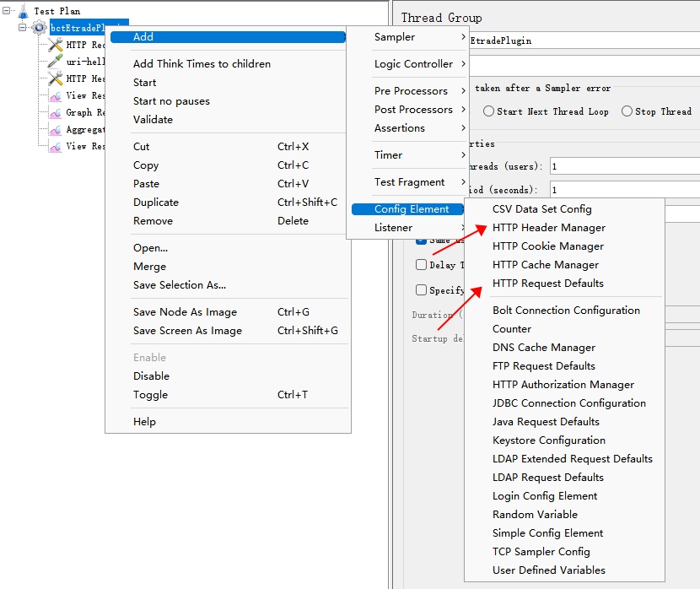Add Keystore Configuration
700x589 pixels.
point(549,440)
